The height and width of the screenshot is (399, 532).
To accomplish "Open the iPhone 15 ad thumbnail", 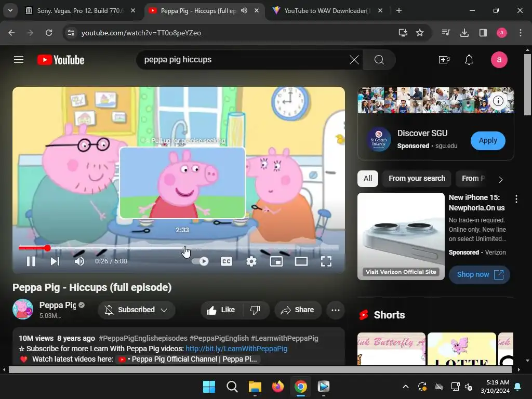I will (x=401, y=236).
